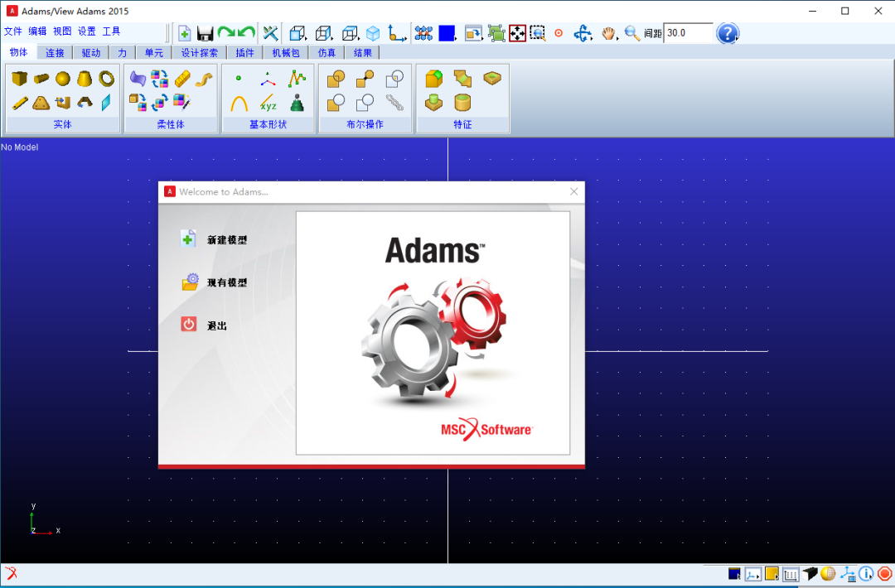Select the pan hand tool
Image resolution: width=895 pixels, height=588 pixels.
coord(608,33)
